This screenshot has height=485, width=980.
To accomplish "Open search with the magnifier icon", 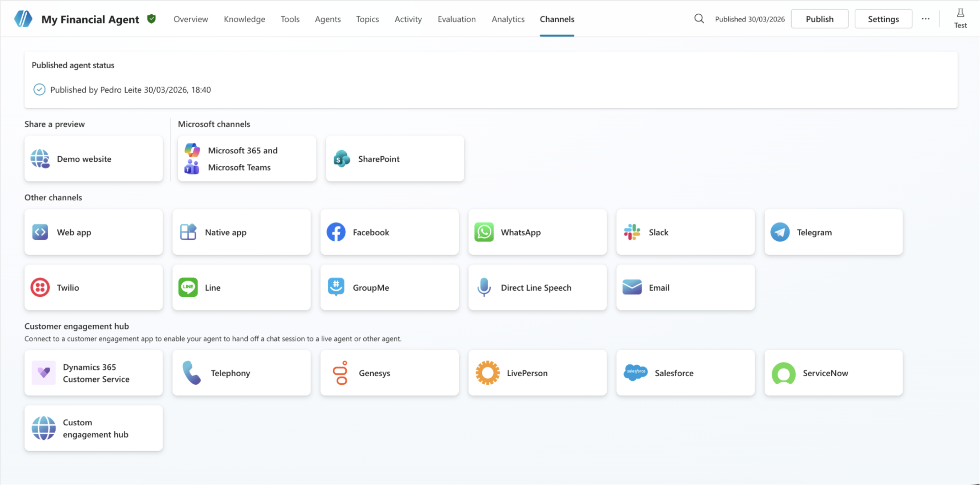I will pos(699,19).
